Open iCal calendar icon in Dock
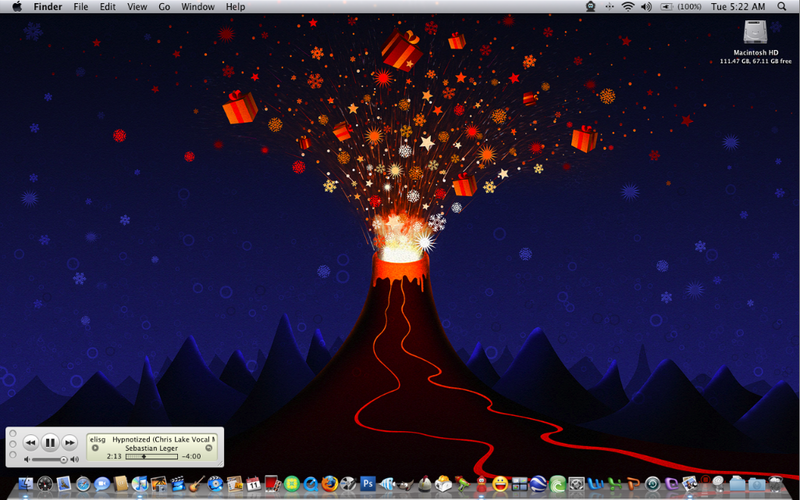This screenshot has width=800, height=500. tap(254, 484)
